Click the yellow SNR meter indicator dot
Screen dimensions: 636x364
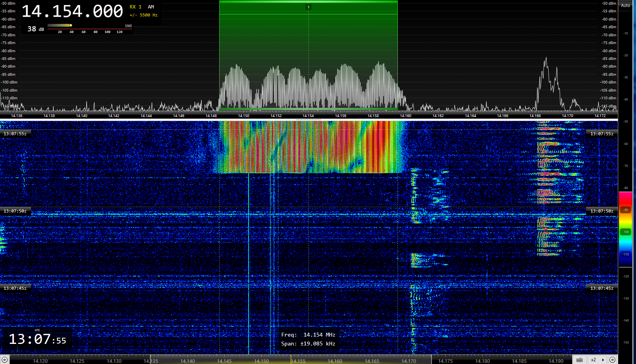(71, 26)
